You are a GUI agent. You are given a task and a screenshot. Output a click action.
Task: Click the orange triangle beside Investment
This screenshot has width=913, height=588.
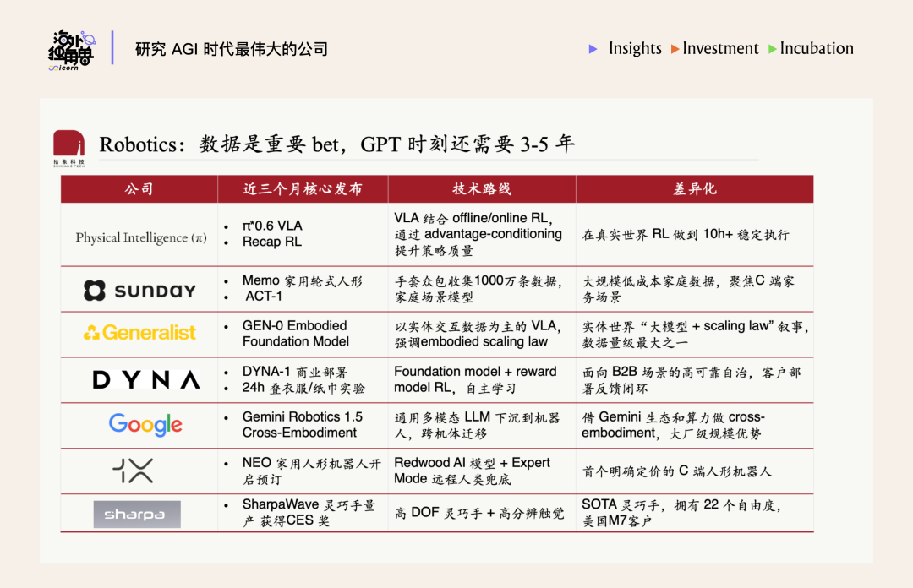pyautogui.click(x=675, y=49)
